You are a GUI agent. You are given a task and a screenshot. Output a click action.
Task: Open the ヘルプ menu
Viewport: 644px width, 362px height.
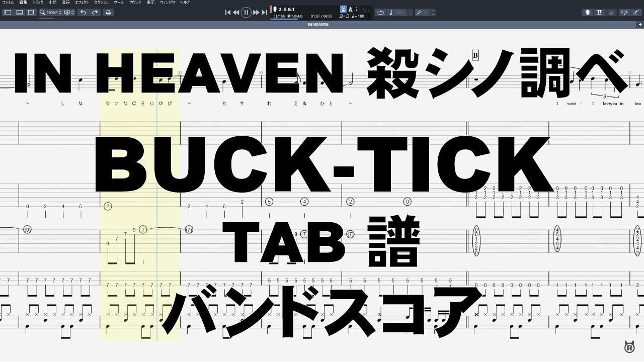coord(184,3)
